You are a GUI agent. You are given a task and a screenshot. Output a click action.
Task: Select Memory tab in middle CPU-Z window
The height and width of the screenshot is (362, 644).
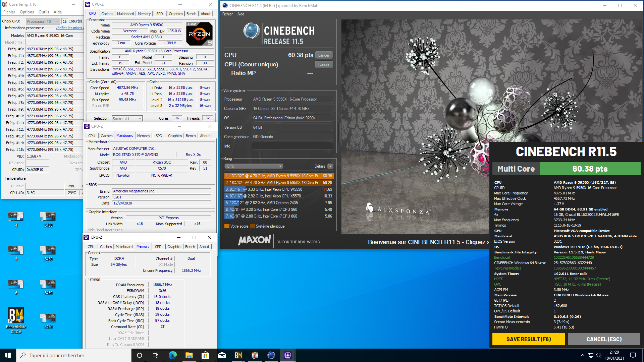click(x=144, y=136)
